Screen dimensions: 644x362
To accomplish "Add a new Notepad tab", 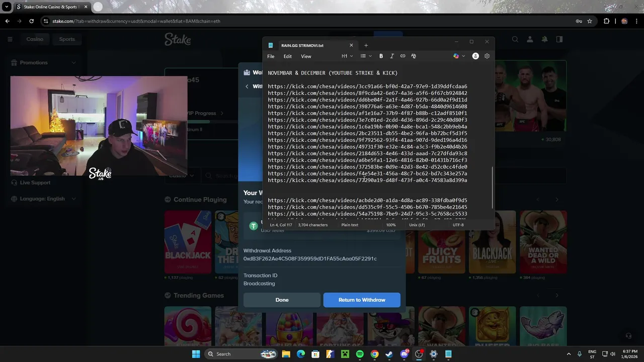I will 366,45.
